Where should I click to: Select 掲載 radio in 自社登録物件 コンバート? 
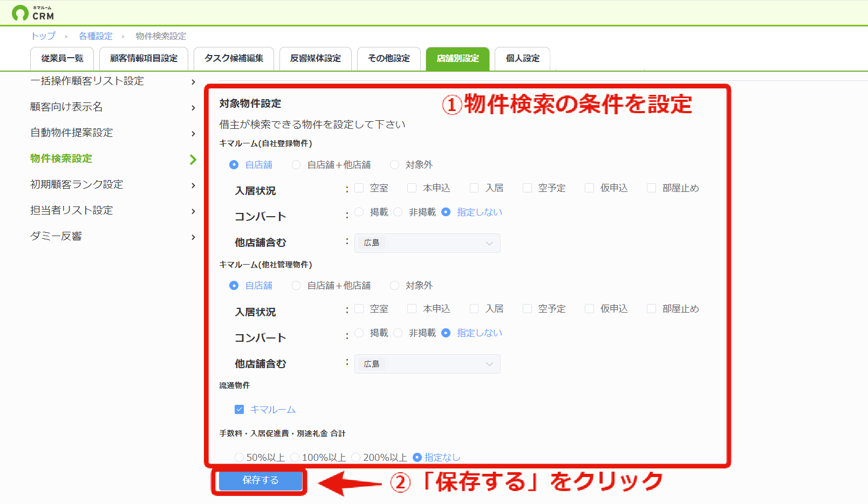pyautogui.click(x=359, y=212)
